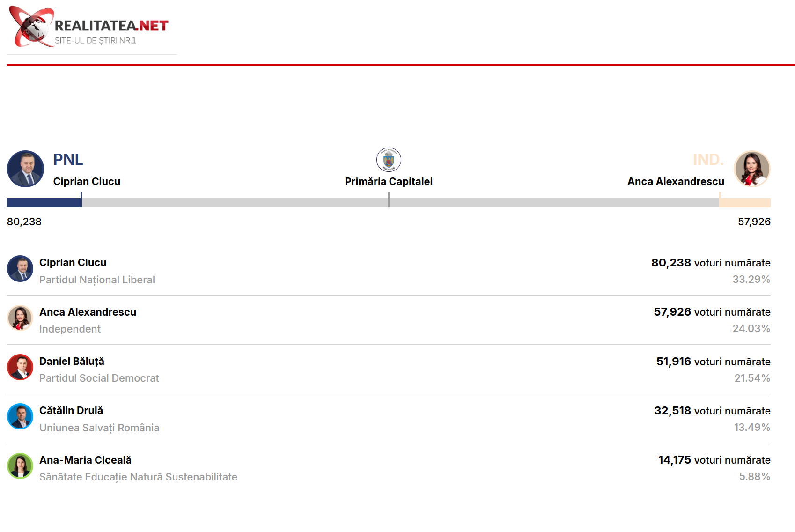Click Ana-Maria Ciceală's green-ringed avatar

(x=20, y=466)
